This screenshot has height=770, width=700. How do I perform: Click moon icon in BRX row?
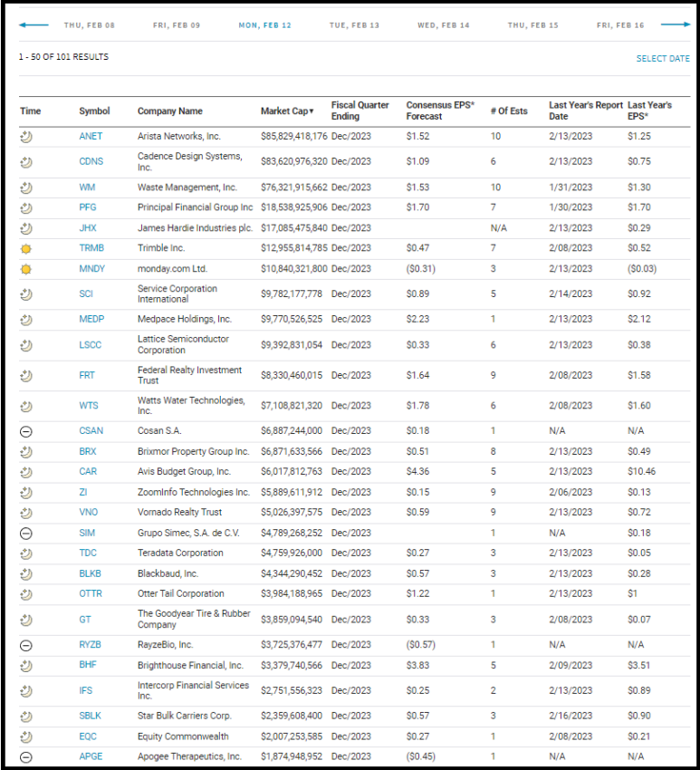point(26,452)
